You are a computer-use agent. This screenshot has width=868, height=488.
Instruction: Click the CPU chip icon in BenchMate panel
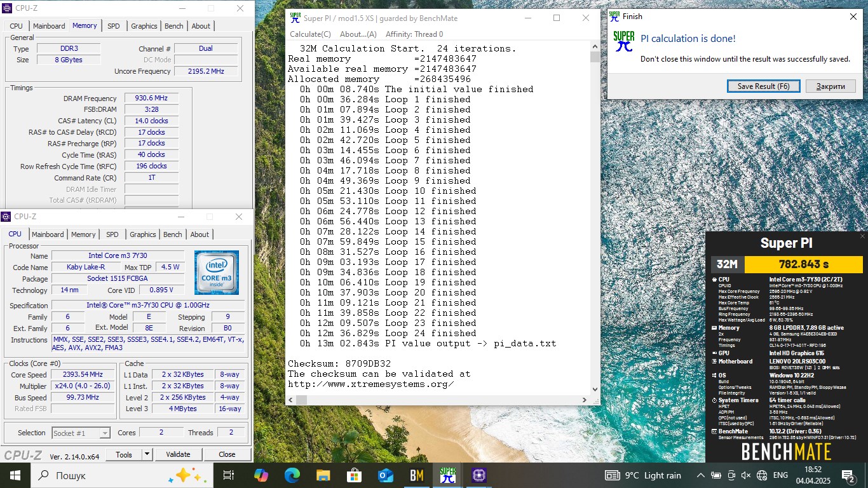[x=714, y=279]
